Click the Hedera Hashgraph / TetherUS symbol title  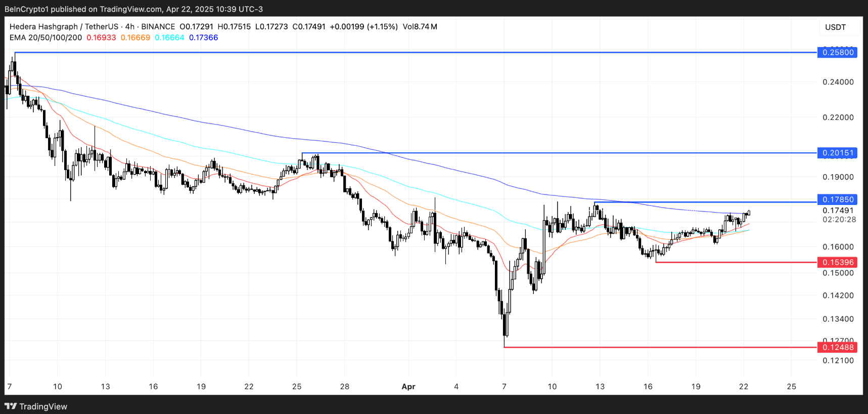[x=64, y=26]
